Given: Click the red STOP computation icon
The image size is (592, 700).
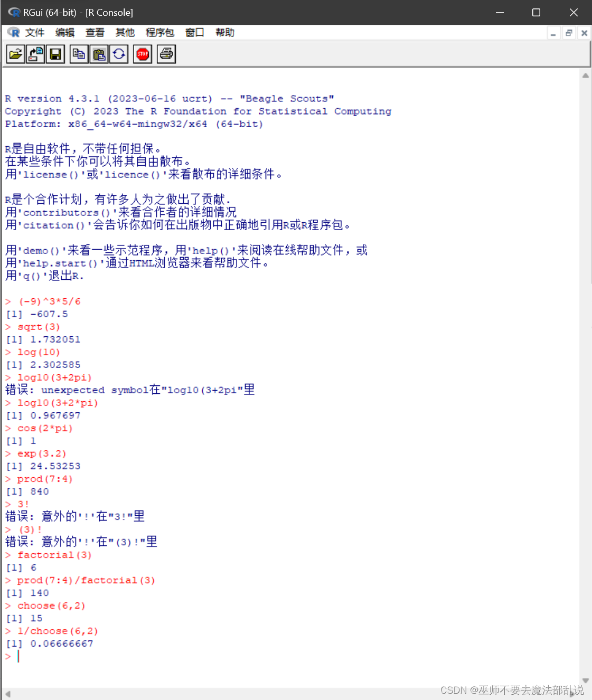Looking at the screenshot, I should (x=143, y=54).
